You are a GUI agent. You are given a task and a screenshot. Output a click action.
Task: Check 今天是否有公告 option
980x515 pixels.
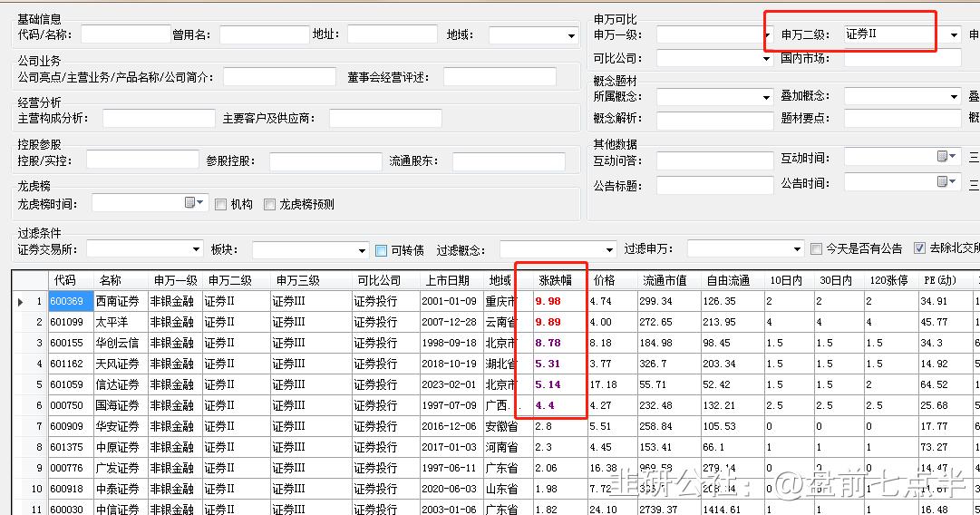click(x=816, y=248)
